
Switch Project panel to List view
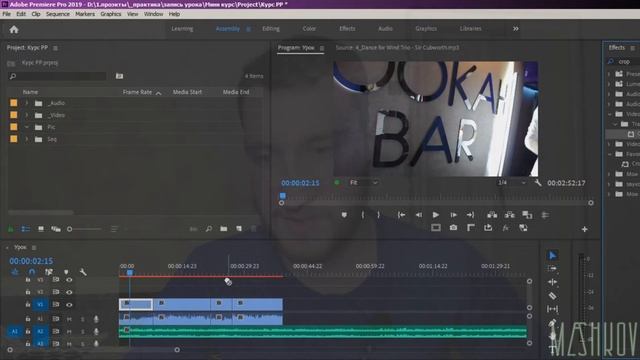click(26, 229)
